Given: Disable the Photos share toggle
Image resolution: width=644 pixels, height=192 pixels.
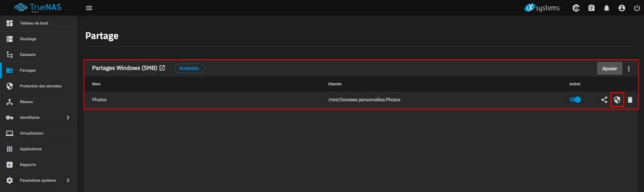Looking at the screenshot, I should [575, 100].
